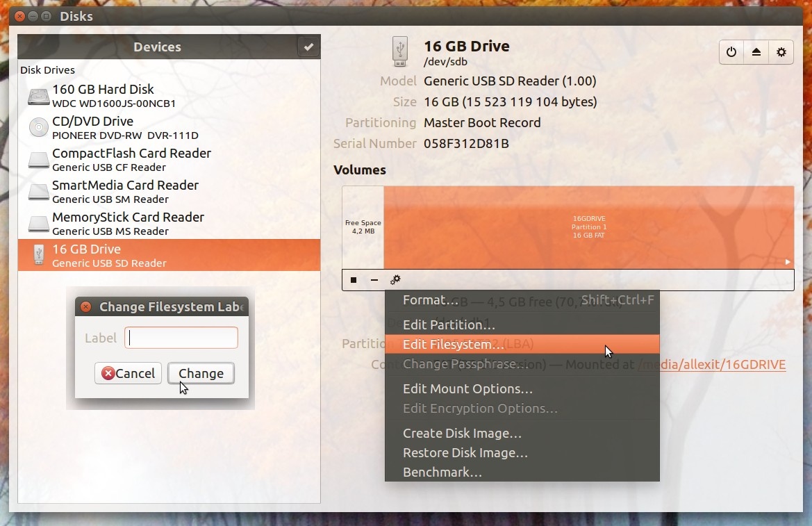Click size value 16 GB (15 523 119 104 bytes)
Viewport: 812px width, 526px height.
(x=510, y=102)
